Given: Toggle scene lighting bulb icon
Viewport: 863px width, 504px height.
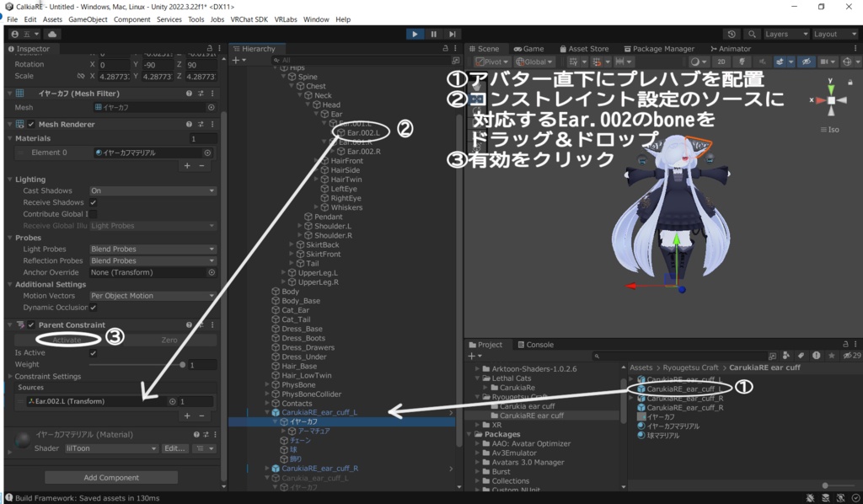Looking at the screenshot, I should tap(742, 62).
